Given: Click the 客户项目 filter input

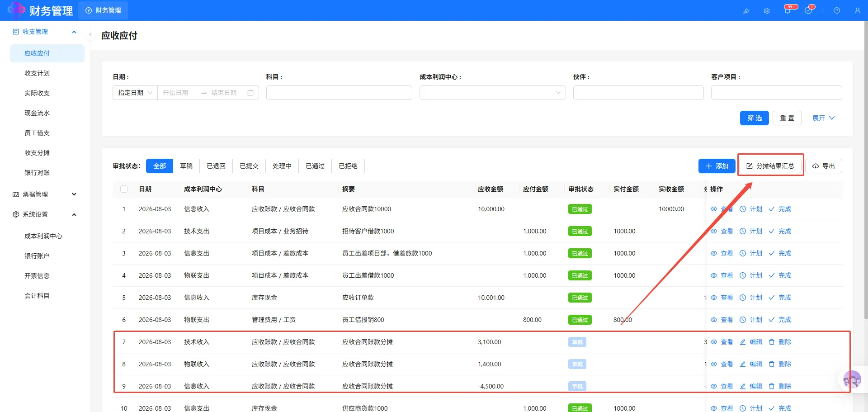Looking at the screenshot, I should click(x=776, y=93).
